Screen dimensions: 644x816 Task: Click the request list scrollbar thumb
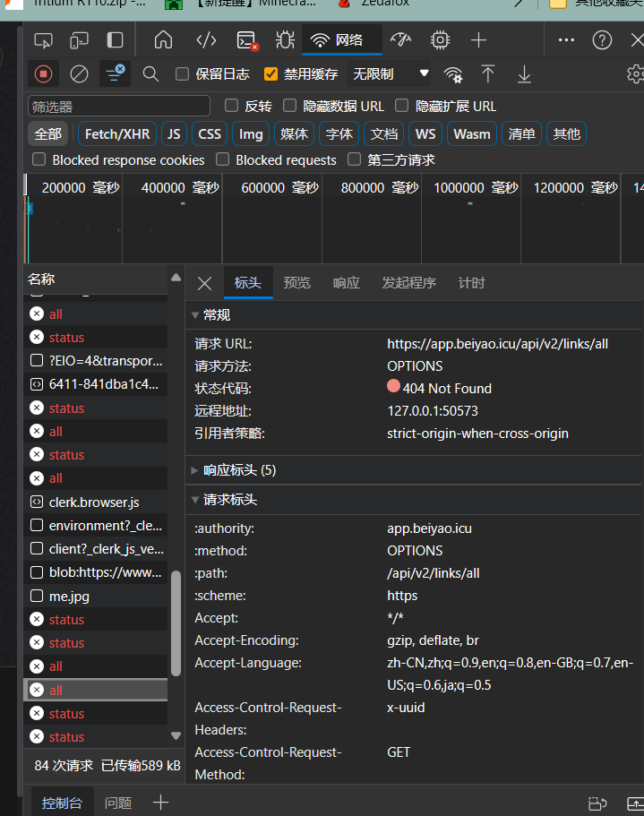176,623
